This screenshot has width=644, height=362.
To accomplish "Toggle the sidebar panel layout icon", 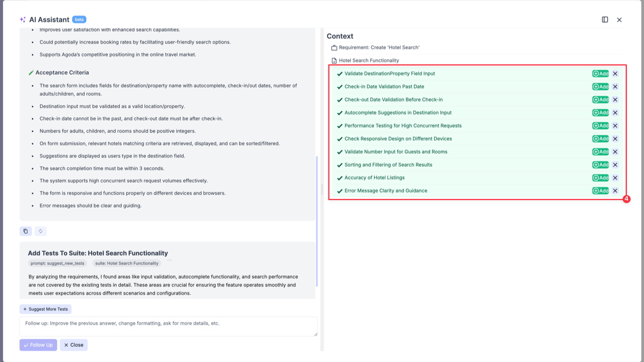I will pyautogui.click(x=604, y=20).
